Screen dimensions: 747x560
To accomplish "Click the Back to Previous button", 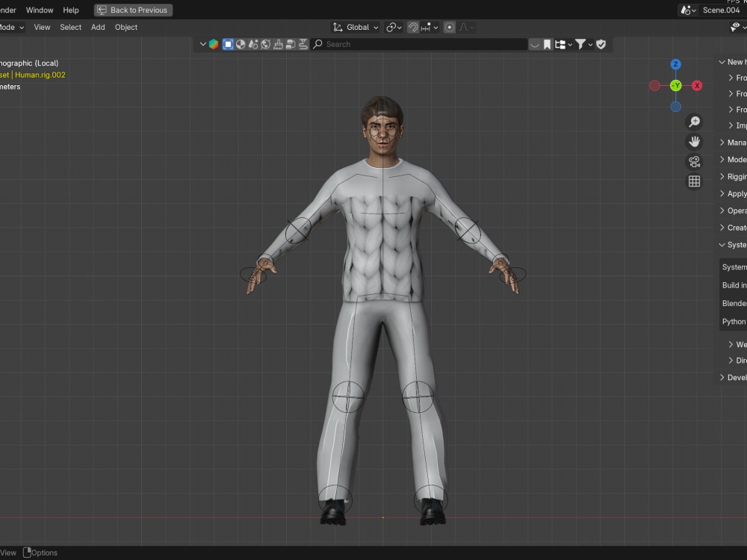I will [x=134, y=10].
